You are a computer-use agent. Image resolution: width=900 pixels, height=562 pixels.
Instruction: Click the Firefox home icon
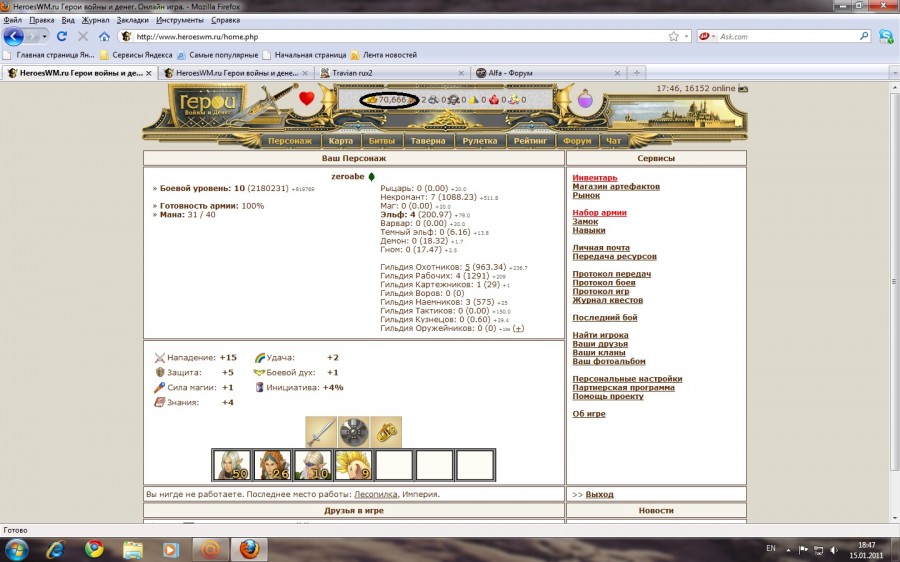point(104,36)
